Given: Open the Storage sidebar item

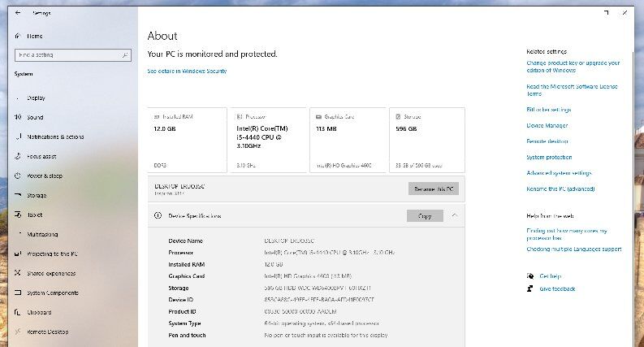Looking at the screenshot, I should coord(37,195).
